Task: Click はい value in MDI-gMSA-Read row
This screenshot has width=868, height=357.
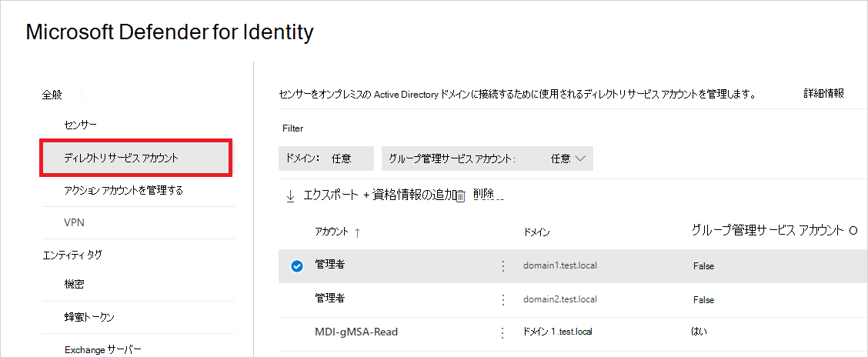Action: click(699, 332)
